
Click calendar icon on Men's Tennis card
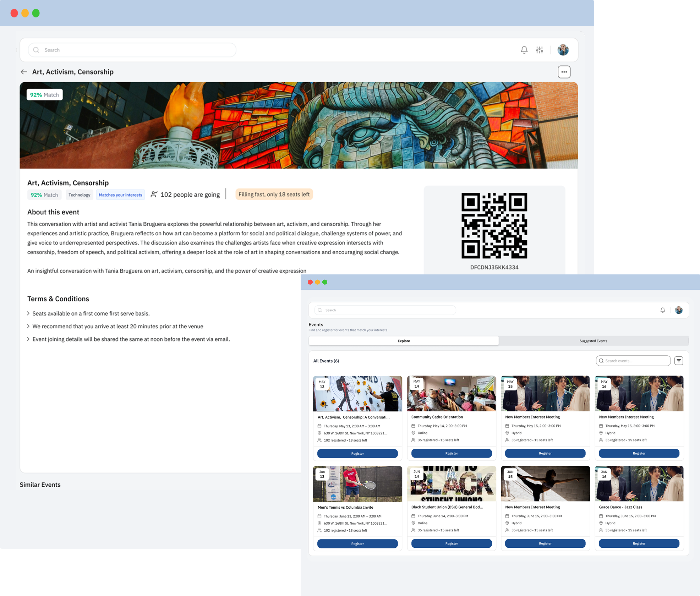(x=319, y=516)
